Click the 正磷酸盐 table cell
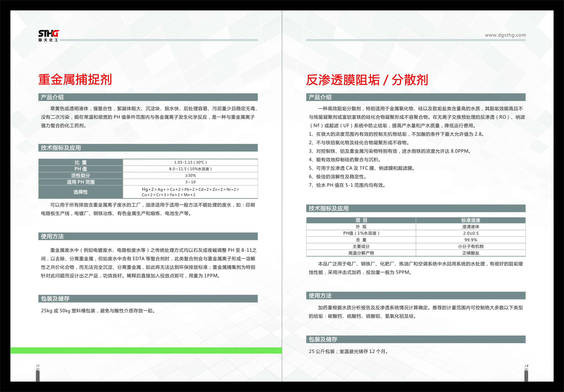 click(x=470, y=253)
